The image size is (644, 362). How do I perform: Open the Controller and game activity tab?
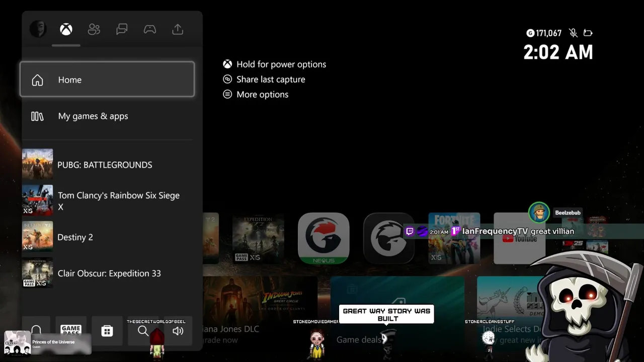tap(150, 29)
